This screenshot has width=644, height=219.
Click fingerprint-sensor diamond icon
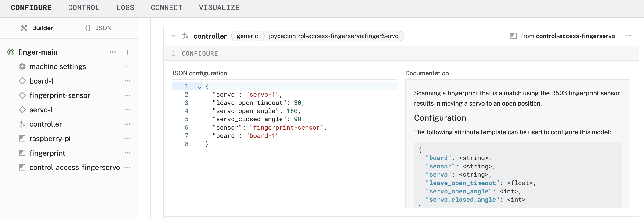tap(22, 95)
